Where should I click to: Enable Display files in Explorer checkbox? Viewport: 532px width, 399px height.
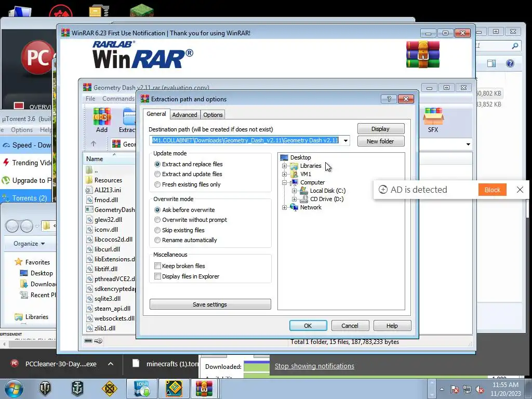tap(157, 276)
